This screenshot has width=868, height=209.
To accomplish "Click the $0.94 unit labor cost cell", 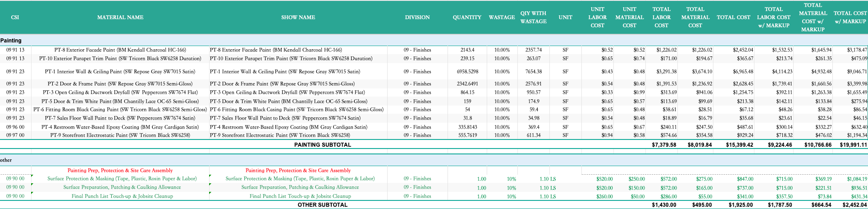I will click(x=607, y=135).
